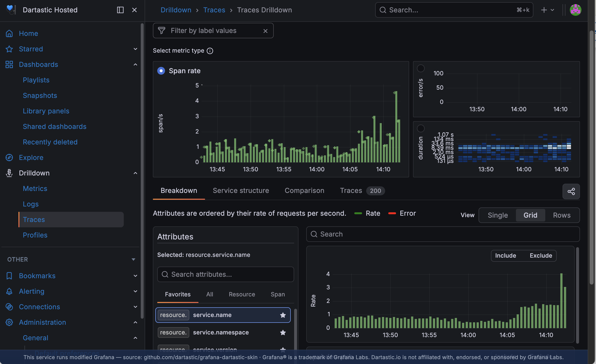
Task: Open the Traces 200 tab
Action: coord(362,191)
